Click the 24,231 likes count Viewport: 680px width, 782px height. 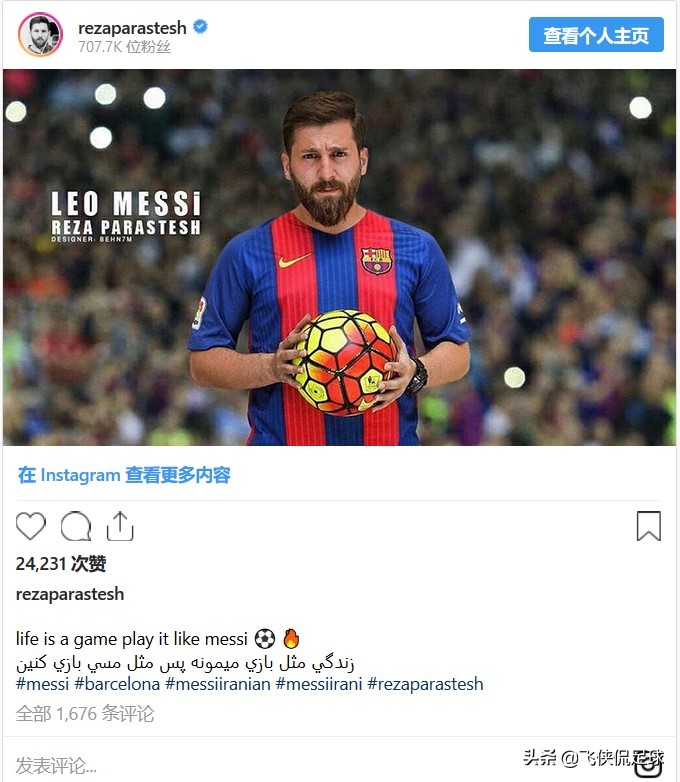[x=61, y=564]
